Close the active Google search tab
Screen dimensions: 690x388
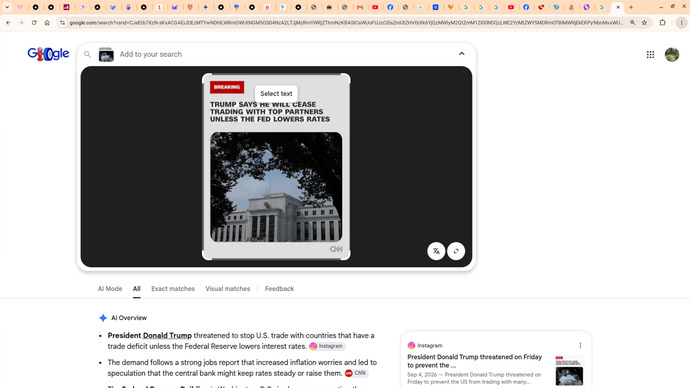pyautogui.click(x=618, y=7)
